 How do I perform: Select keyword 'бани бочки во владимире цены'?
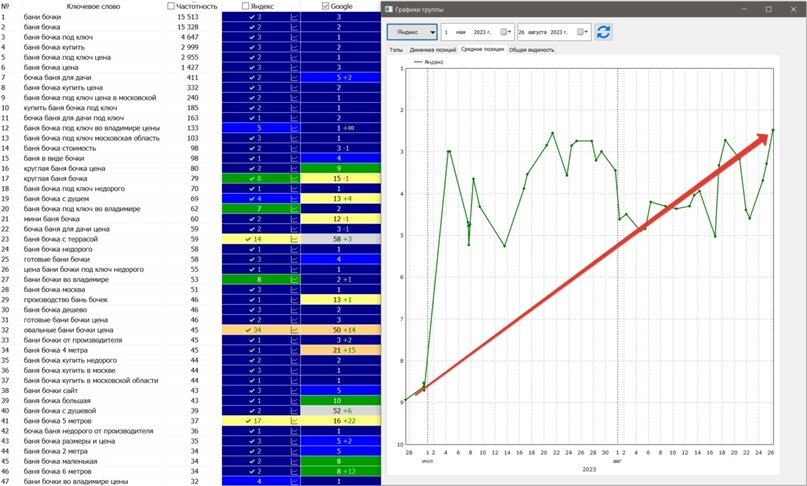click(76, 481)
